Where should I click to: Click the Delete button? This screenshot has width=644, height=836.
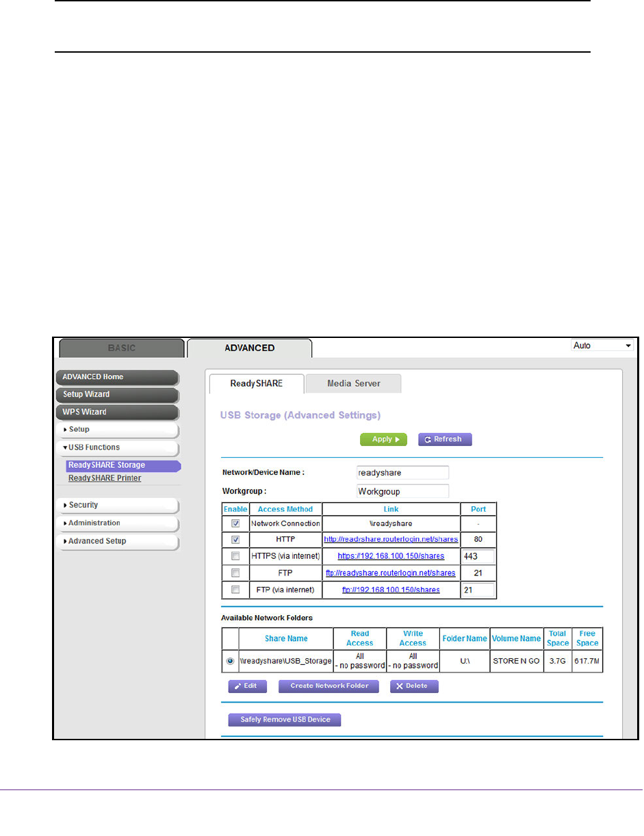click(x=414, y=685)
